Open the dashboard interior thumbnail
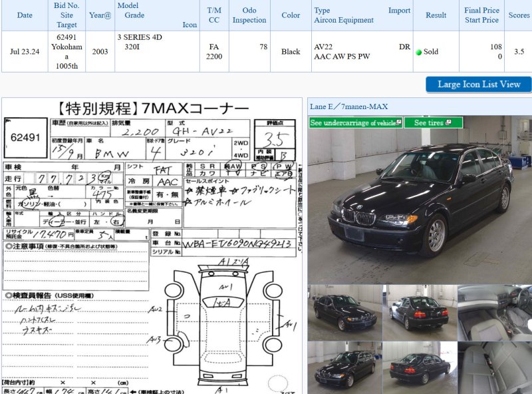Screen dimensions: 532x394 [495, 313]
